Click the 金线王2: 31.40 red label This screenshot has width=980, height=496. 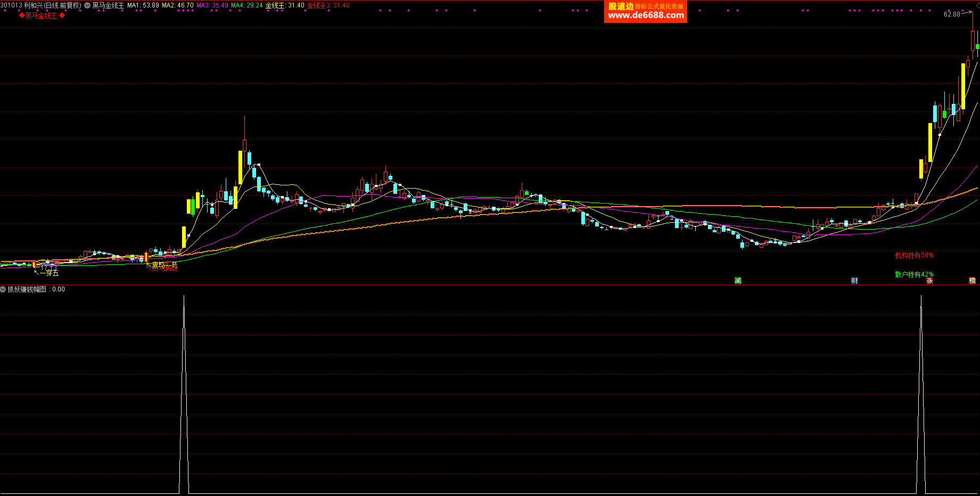click(328, 5)
